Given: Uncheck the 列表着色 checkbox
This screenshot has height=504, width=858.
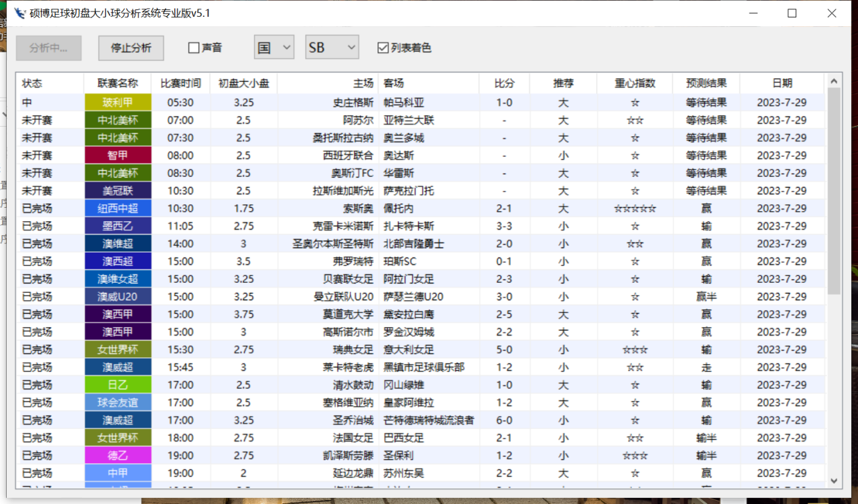Looking at the screenshot, I should point(383,48).
